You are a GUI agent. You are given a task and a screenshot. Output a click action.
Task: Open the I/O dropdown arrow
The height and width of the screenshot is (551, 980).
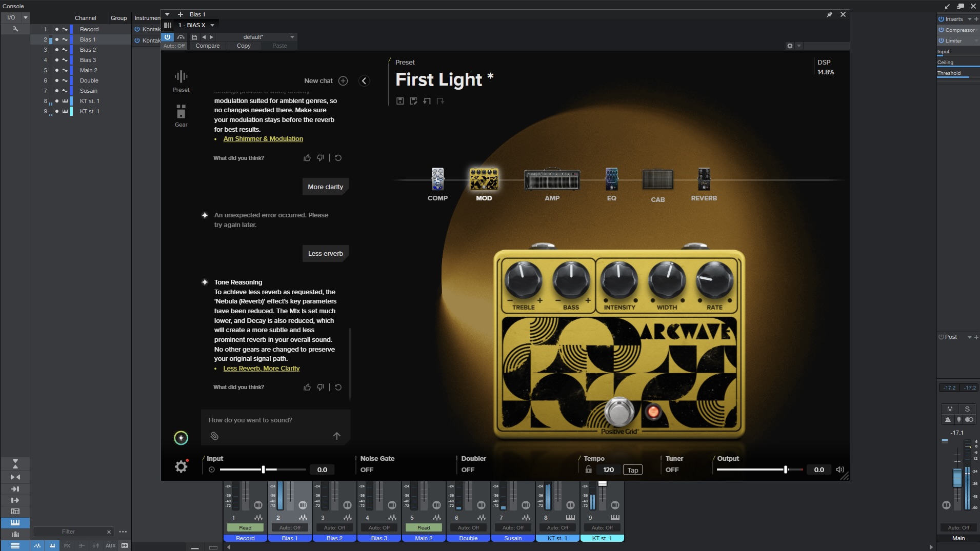pyautogui.click(x=25, y=17)
